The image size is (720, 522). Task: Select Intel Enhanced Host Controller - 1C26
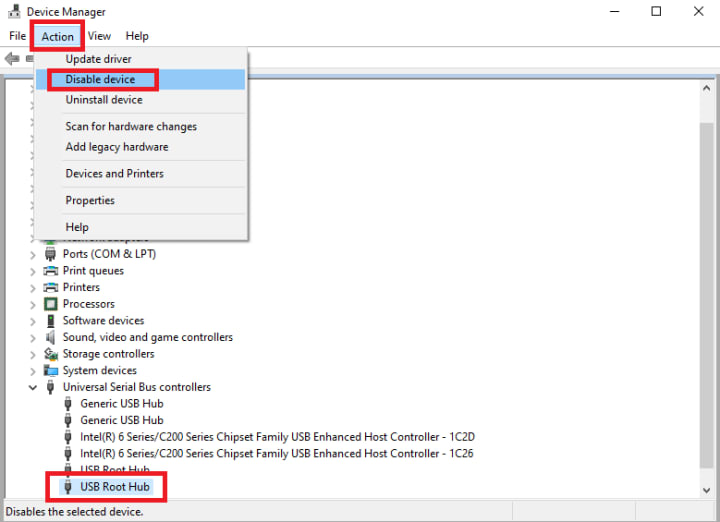click(x=276, y=454)
